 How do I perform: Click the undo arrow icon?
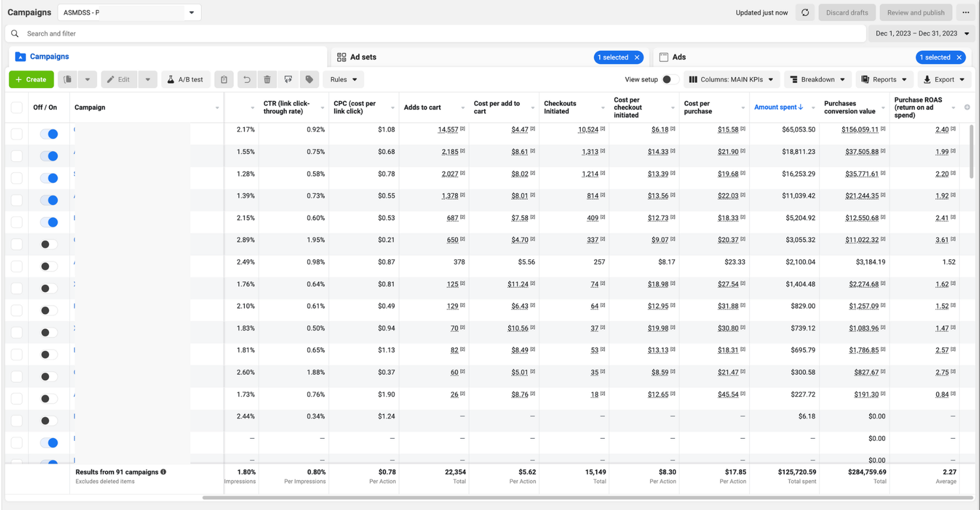pyautogui.click(x=246, y=80)
